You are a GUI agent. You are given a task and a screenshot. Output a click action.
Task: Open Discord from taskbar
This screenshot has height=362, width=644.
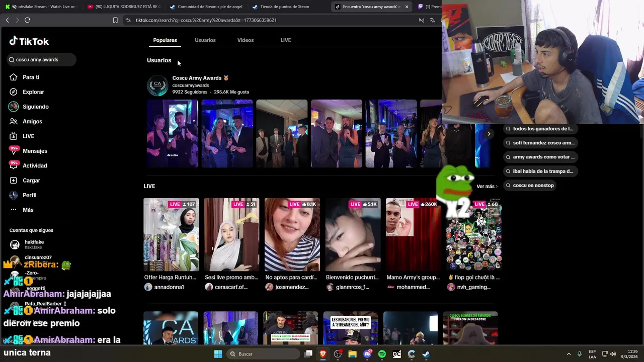(x=367, y=354)
